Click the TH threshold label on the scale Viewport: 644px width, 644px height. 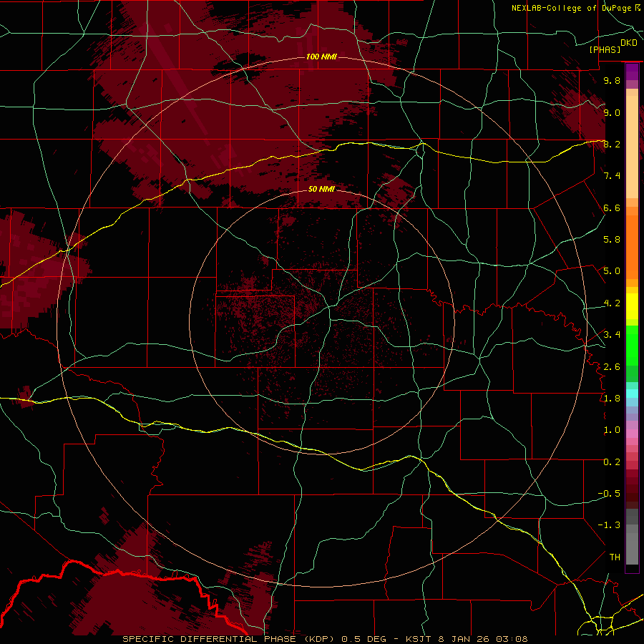pyautogui.click(x=615, y=557)
